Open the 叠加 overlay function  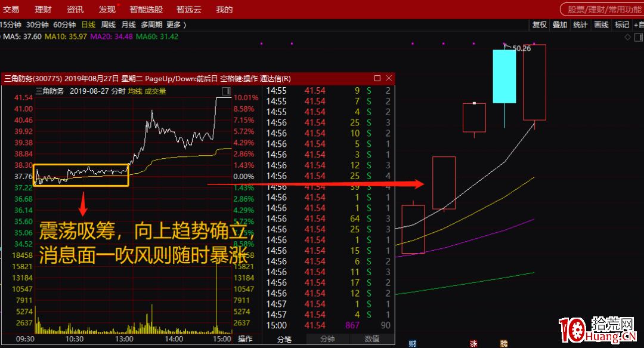coord(559,24)
